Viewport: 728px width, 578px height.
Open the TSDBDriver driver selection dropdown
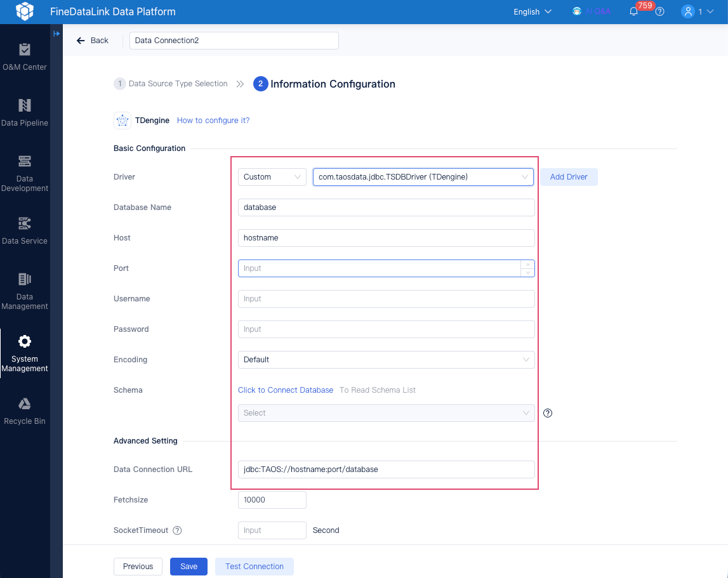[423, 177]
